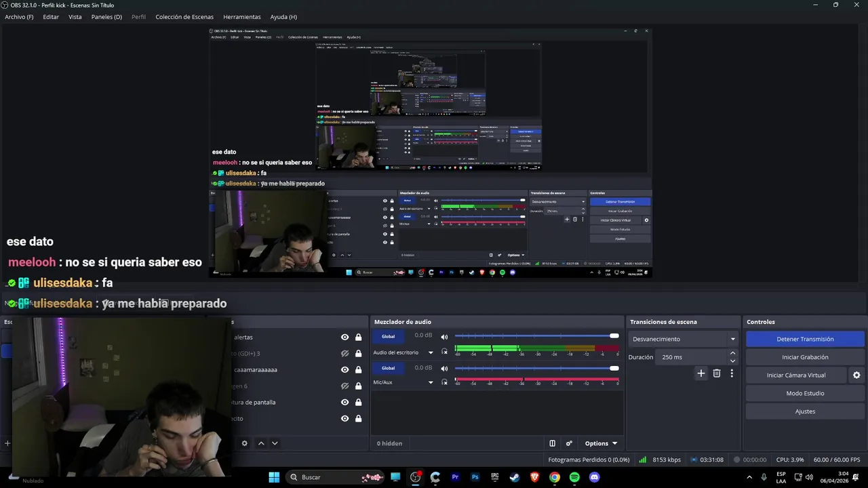Open Colección de Escenas menu
The width and height of the screenshot is (868, 488).
coord(184,17)
